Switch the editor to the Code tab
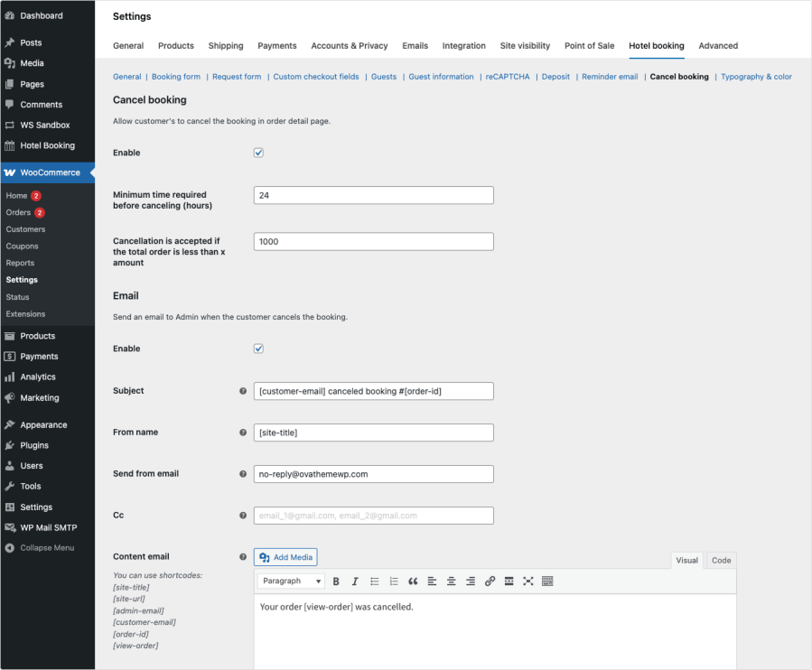Screen dimensions: 812x670 click(x=721, y=561)
